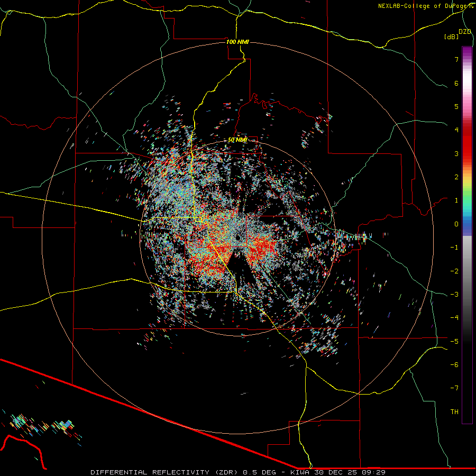Screen dimensions: 476x476
Task: Click the 100 NMI range ring label
Action: [x=237, y=42]
